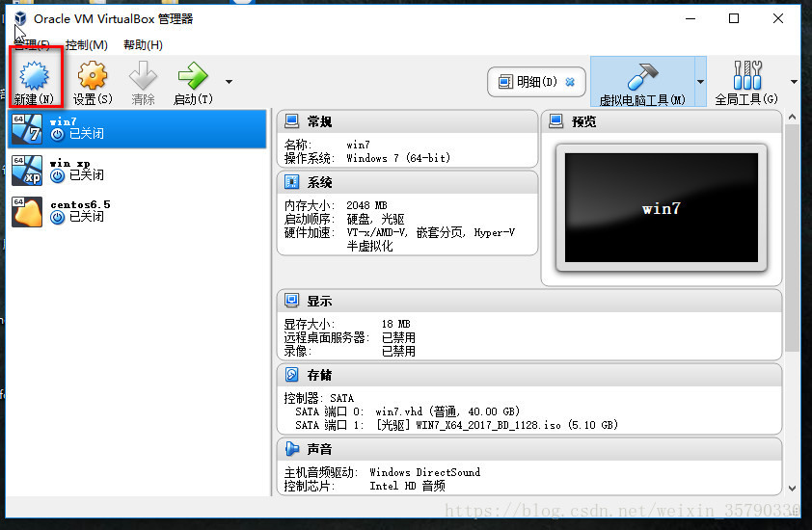Click the details pane scroll down arrow
Viewport: 812px width, 530px height.
792,488
